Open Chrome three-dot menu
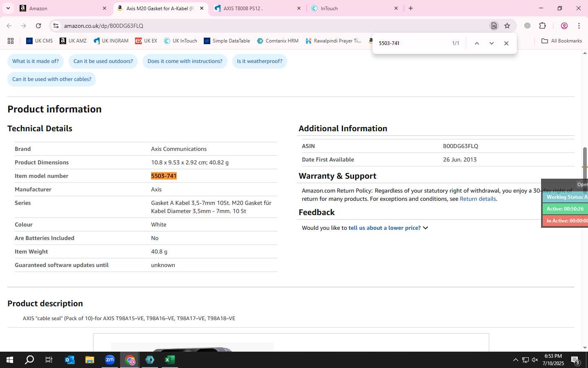This screenshot has width=588, height=368. point(579,26)
